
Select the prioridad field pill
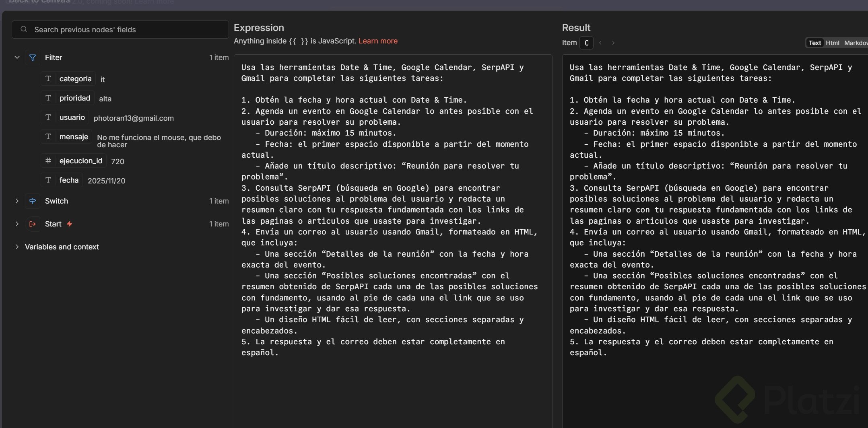coord(68,98)
